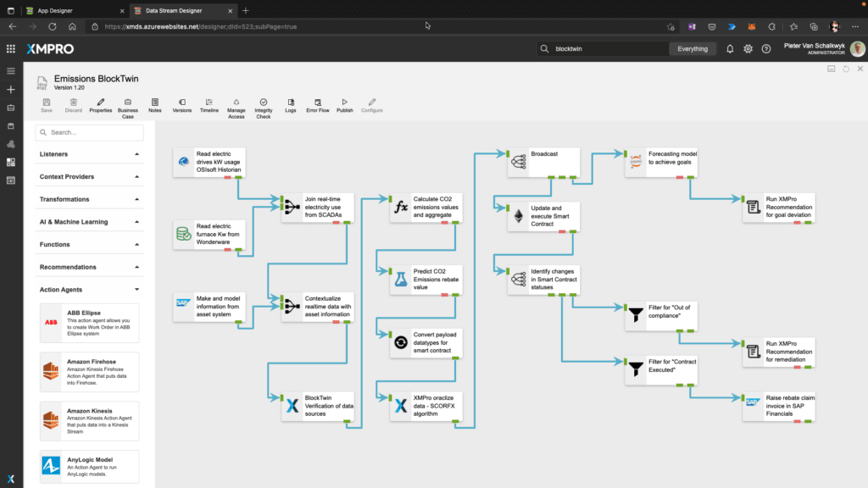Select the Amazon Firehose action agent
Image resolution: width=868 pixels, height=488 pixels.
(x=89, y=372)
